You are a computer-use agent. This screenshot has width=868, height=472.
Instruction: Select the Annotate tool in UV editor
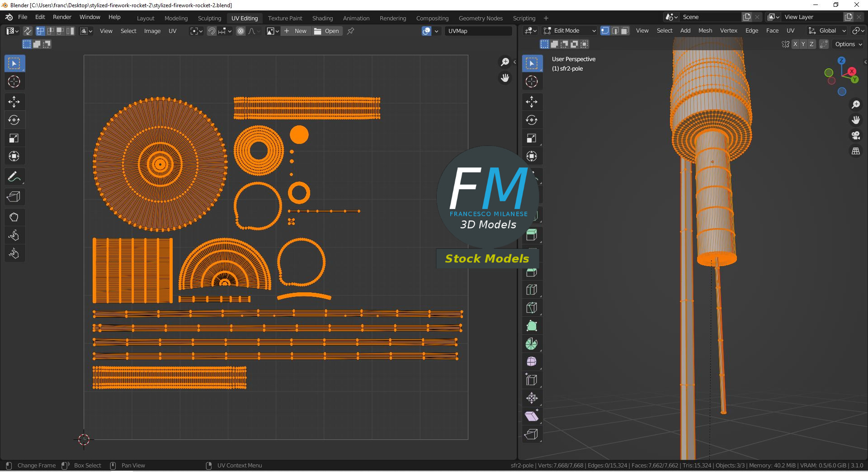14,177
